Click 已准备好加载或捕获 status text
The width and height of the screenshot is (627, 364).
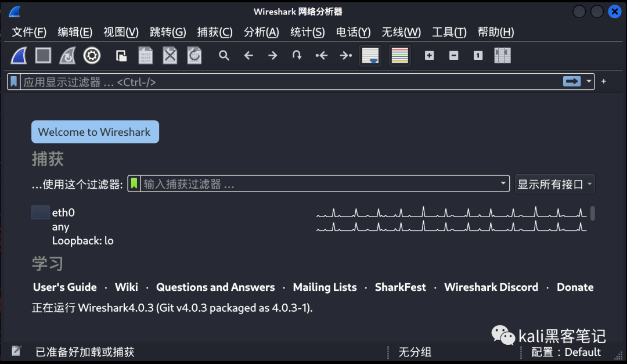[85, 352]
